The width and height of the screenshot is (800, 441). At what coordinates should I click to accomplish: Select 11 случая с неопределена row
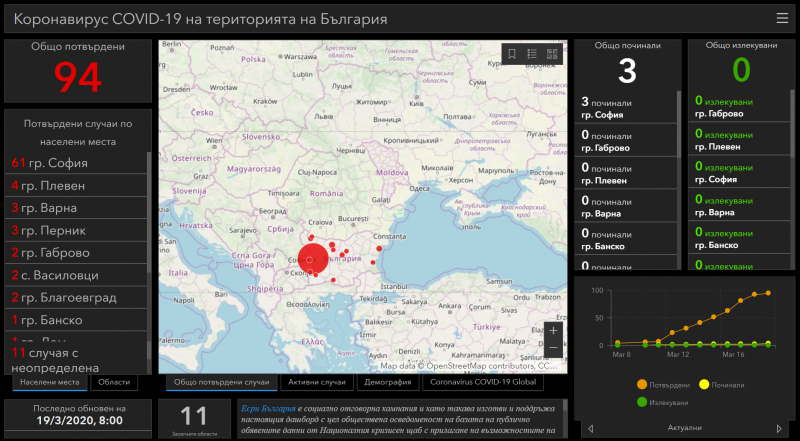[76, 359]
